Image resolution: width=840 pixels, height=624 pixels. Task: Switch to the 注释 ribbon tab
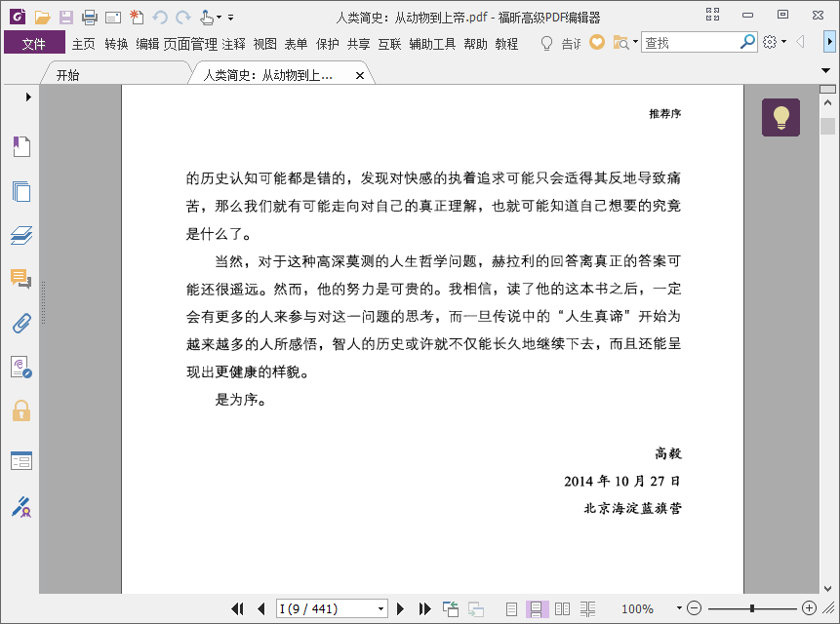pos(233,44)
